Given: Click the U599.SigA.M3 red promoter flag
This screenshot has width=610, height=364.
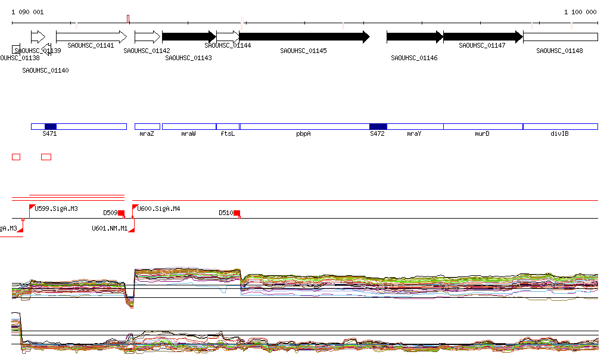Looking at the screenshot, I should tap(32, 207).
